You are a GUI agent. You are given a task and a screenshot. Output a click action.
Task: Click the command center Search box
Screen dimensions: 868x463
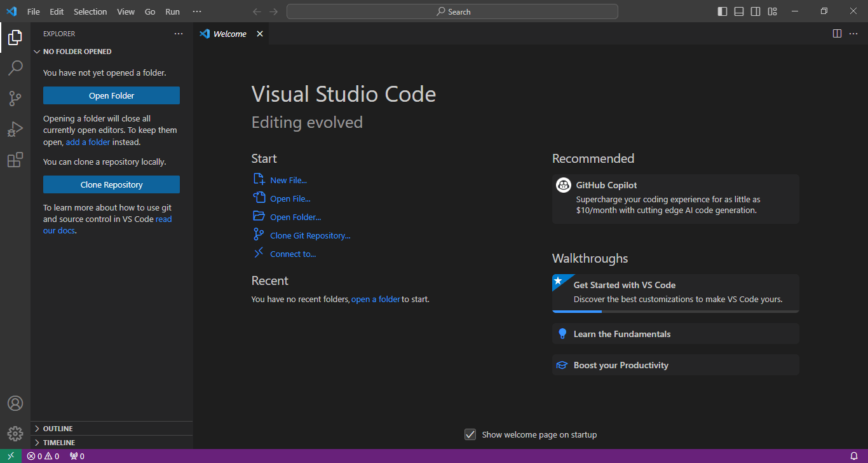tap(452, 11)
